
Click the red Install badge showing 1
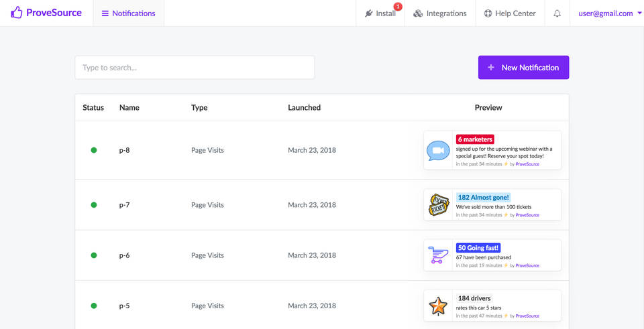(398, 7)
